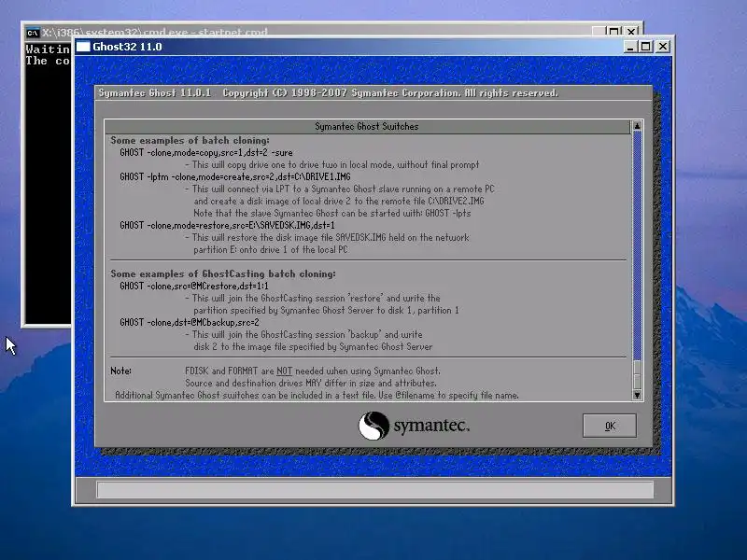This screenshot has width=747, height=560.
Task: Maximize the Ghost32 11.0 window
Action: (x=645, y=47)
